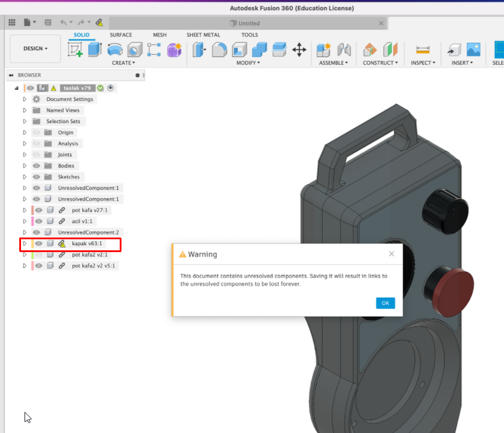The image size is (504, 433).
Task: Expand Selection Sets node
Action: 25,121
